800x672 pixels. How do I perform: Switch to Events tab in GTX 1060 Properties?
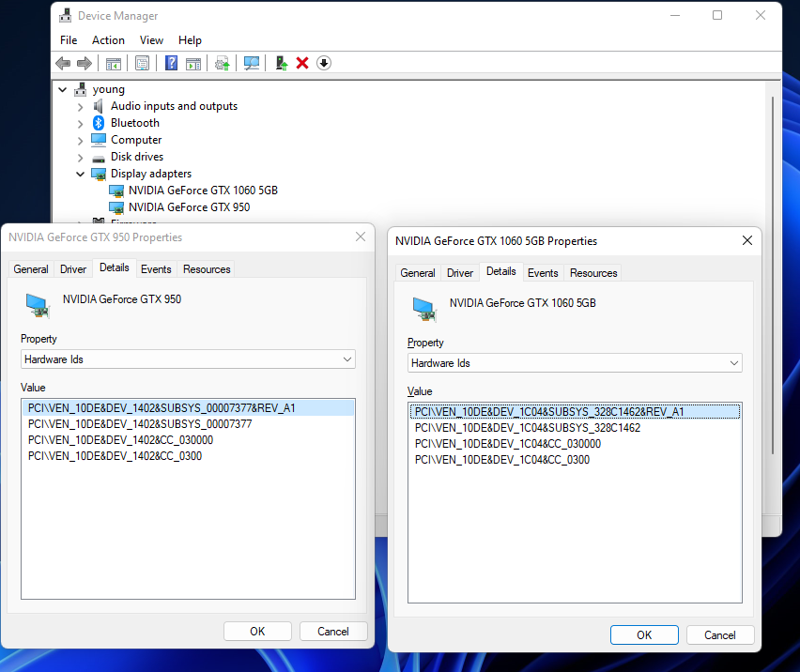(x=543, y=273)
